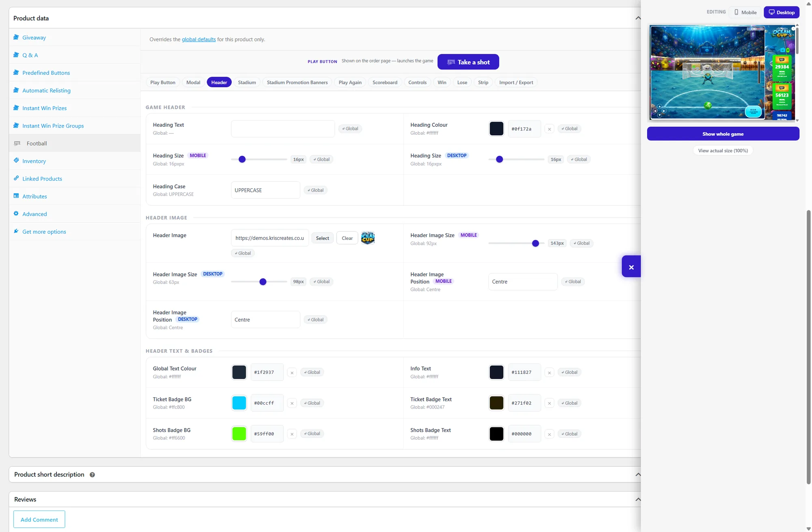Click Clear for Header Image
This screenshot has width=812, height=532.
click(347, 238)
